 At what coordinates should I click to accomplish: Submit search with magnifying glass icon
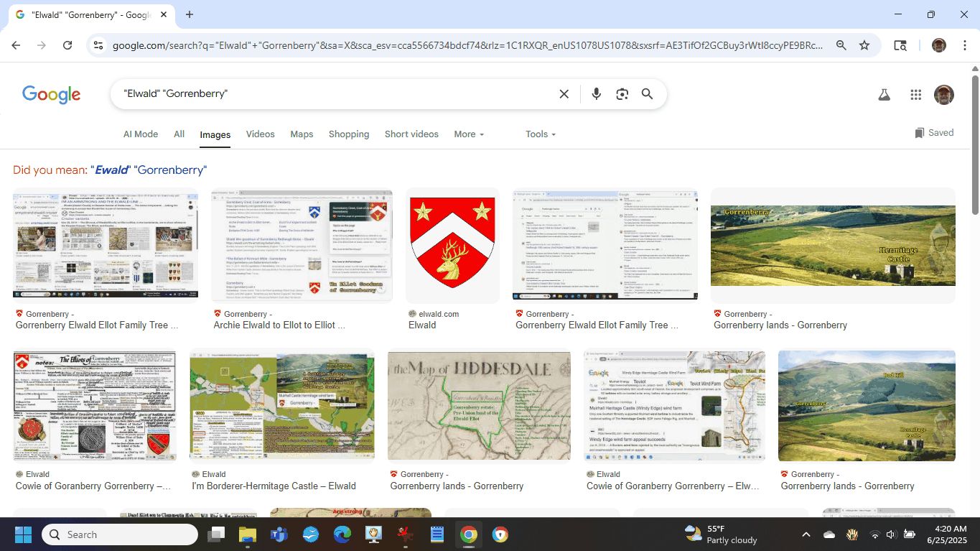point(647,94)
